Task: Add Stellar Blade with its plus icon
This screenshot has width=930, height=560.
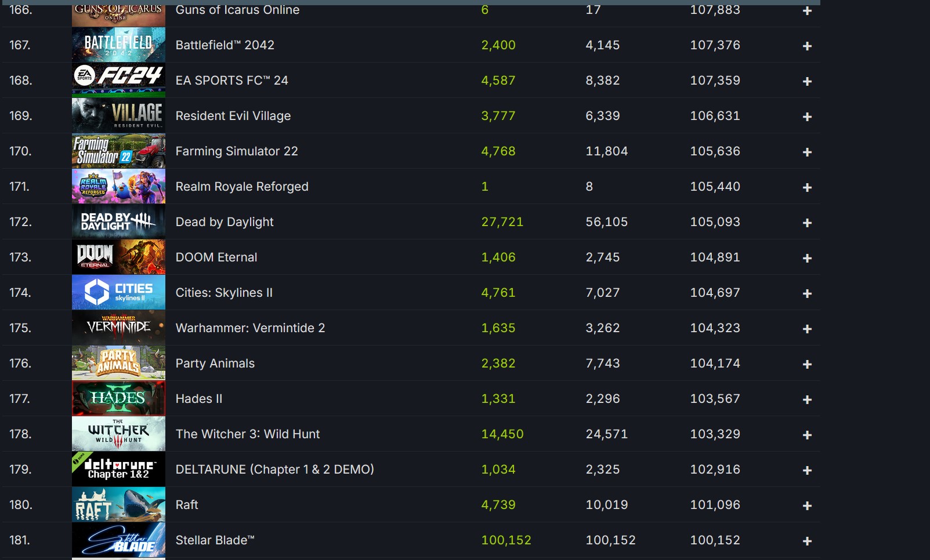Action: coord(807,541)
